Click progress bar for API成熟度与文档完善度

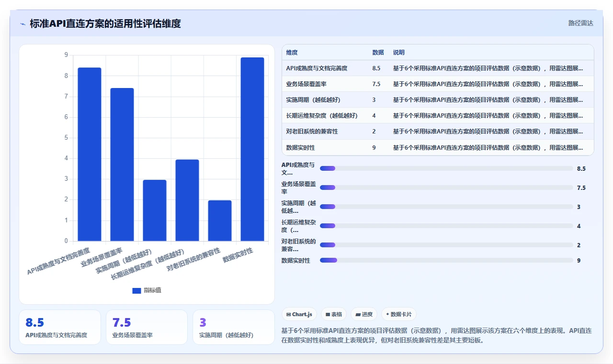pos(446,168)
